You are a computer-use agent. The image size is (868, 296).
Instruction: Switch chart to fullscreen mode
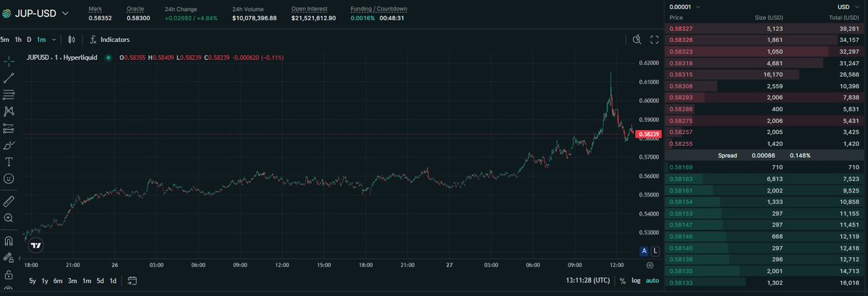click(655, 39)
